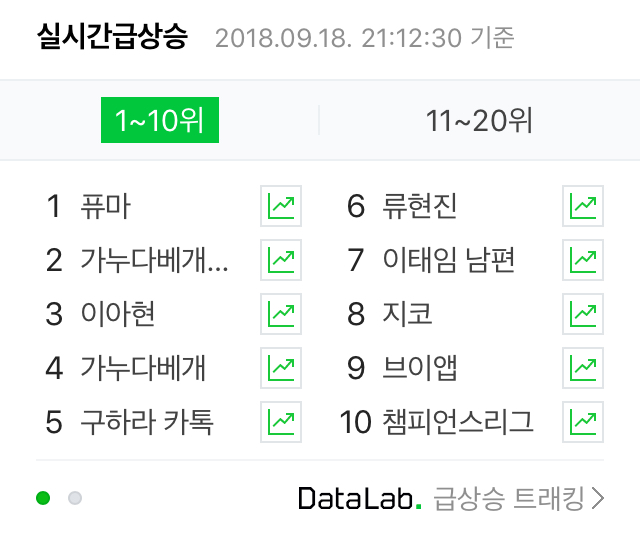Image resolution: width=640 pixels, height=539 pixels.
Task: Switch to the 11~20위 tab
Action: (x=479, y=120)
